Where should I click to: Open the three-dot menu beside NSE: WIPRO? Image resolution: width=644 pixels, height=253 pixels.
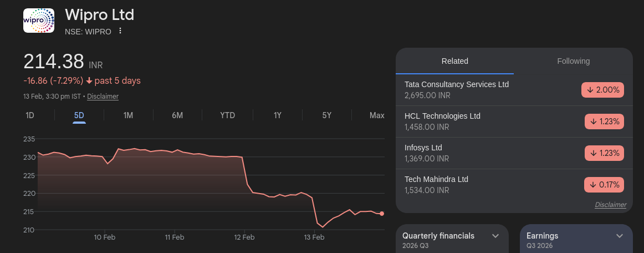[x=120, y=31]
